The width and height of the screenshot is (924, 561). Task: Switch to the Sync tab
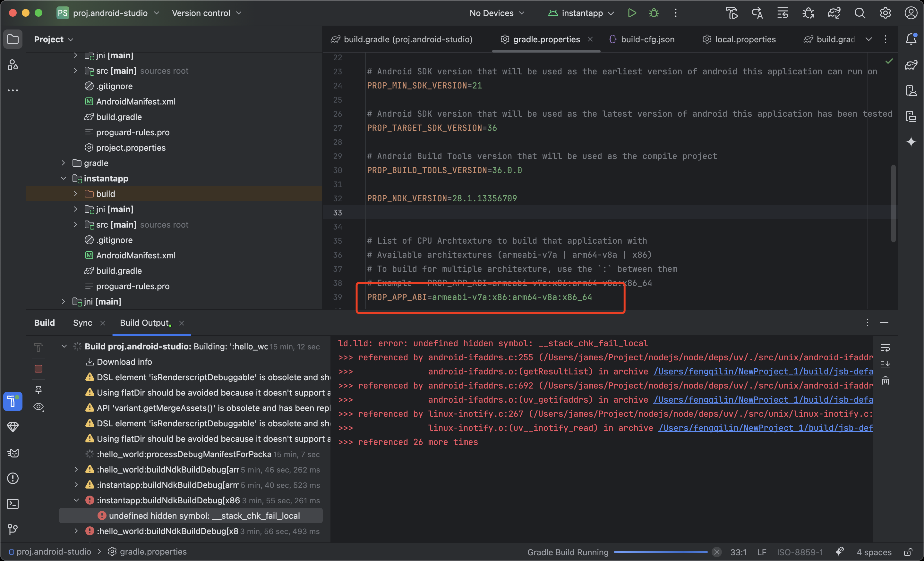click(82, 323)
